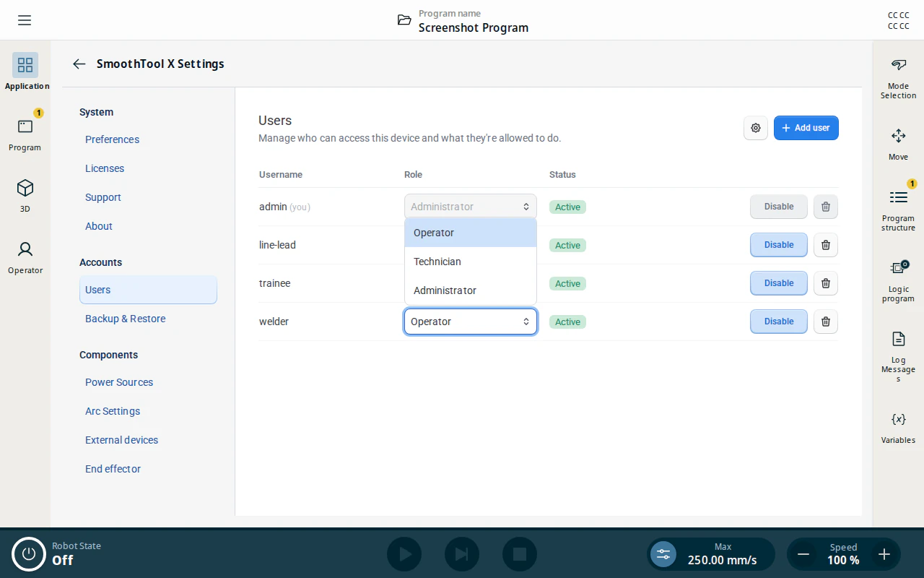Stop program with the stop button
This screenshot has height=578, width=924.
click(x=520, y=554)
